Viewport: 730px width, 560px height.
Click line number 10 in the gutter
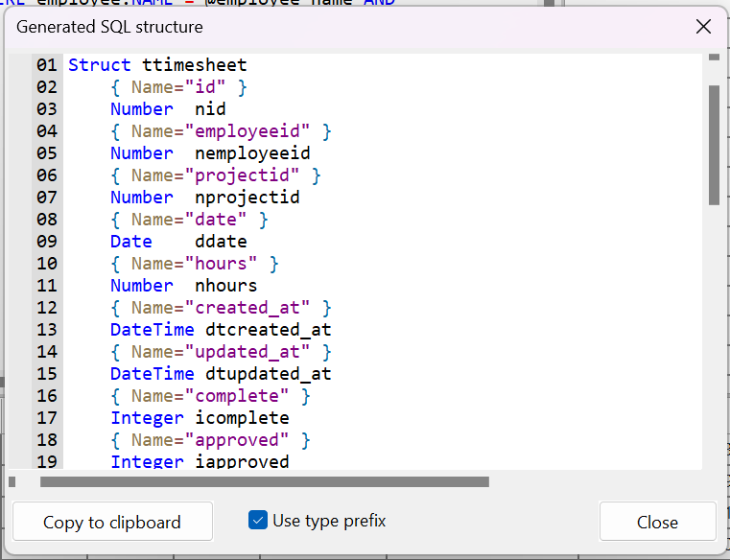pyautogui.click(x=47, y=264)
